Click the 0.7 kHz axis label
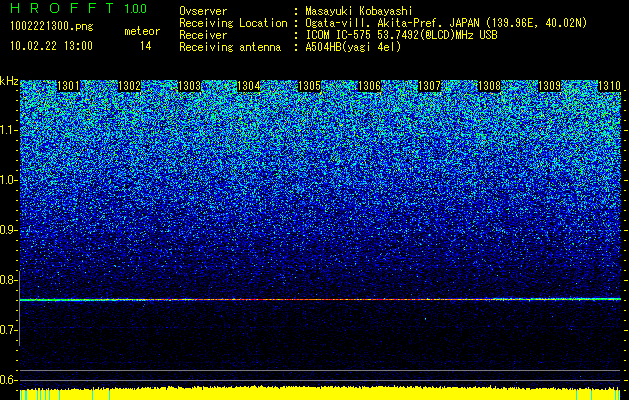 click(x=8, y=330)
